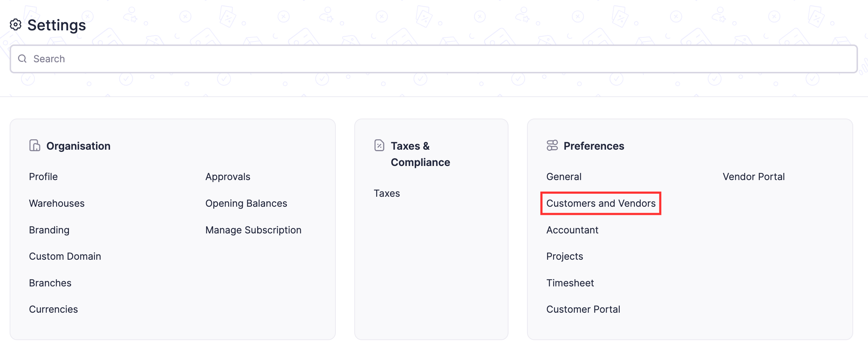
Task: Click the search magnifier icon
Action: pos(22,59)
